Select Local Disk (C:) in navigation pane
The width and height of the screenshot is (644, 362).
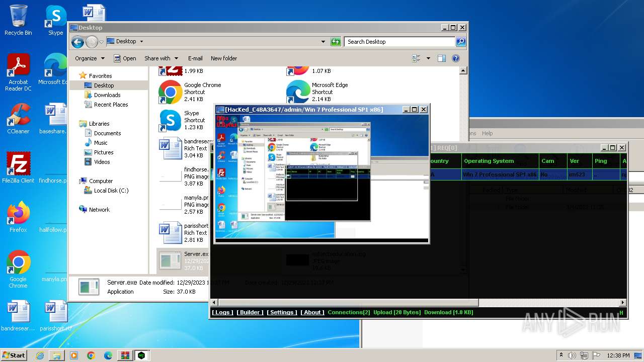coord(111,191)
